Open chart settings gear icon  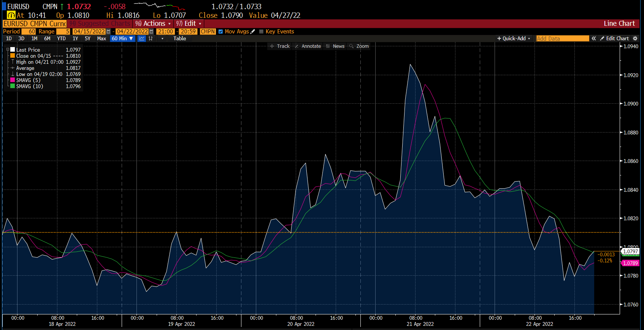click(x=635, y=39)
